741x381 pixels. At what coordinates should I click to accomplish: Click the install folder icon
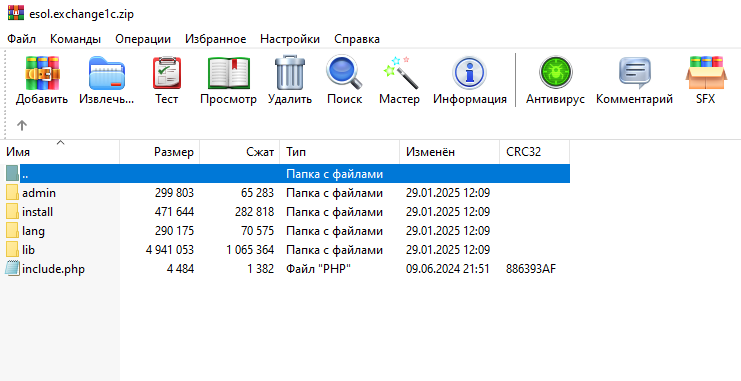pyautogui.click(x=12, y=212)
